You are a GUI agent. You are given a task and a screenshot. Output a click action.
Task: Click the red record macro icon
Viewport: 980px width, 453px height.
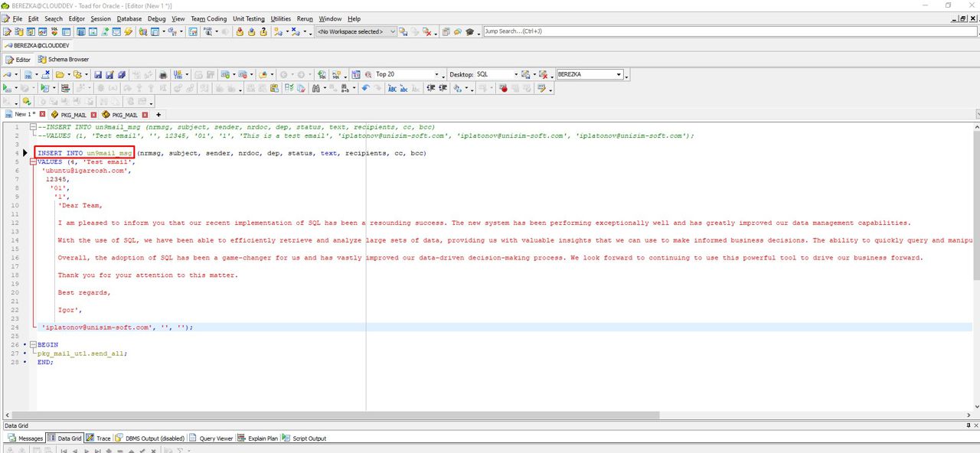coord(503,88)
